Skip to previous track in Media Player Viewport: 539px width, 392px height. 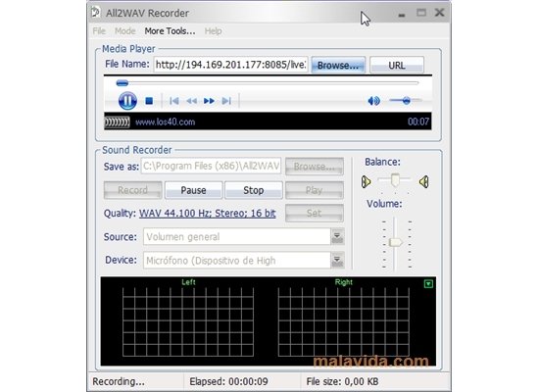coord(173,101)
